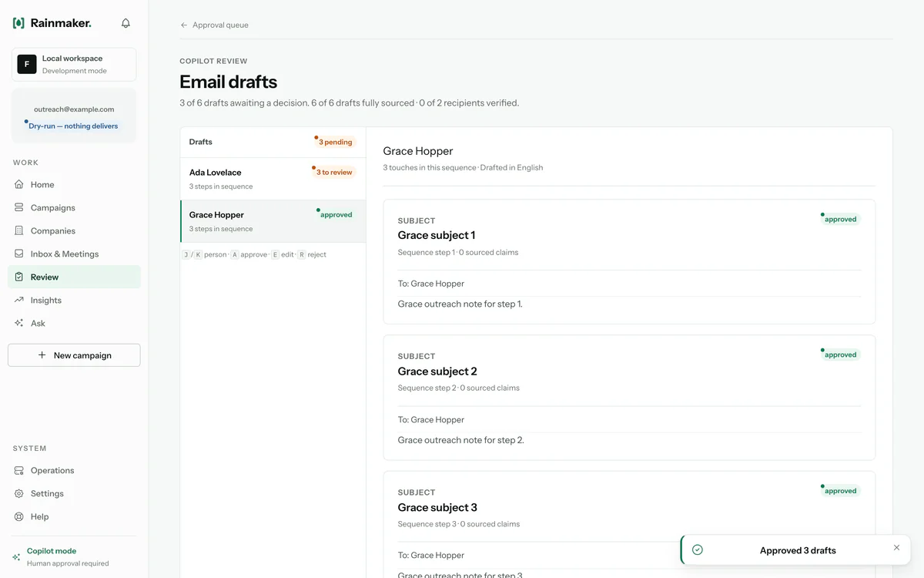The image size is (924, 578).
Task: Click the 3 to review badge
Action: [333, 173]
